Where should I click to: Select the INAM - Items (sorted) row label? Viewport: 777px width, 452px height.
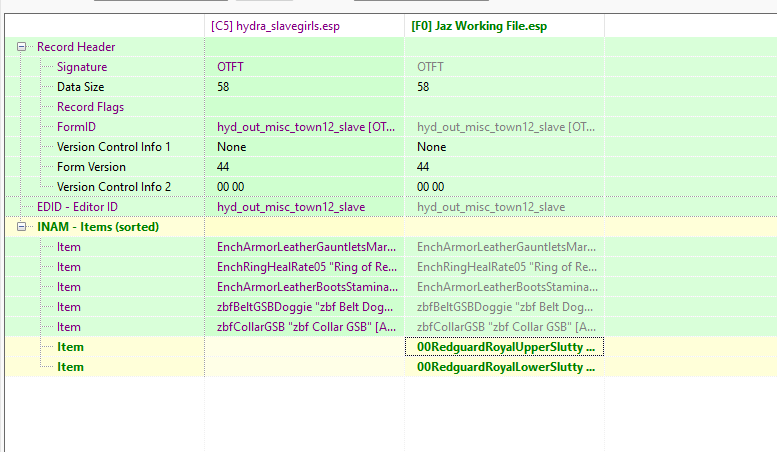point(98,227)
